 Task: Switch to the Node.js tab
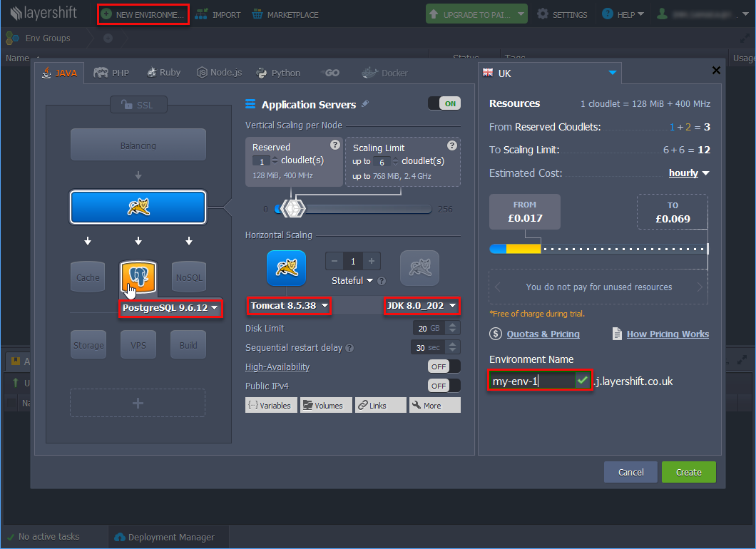[220, 73]
